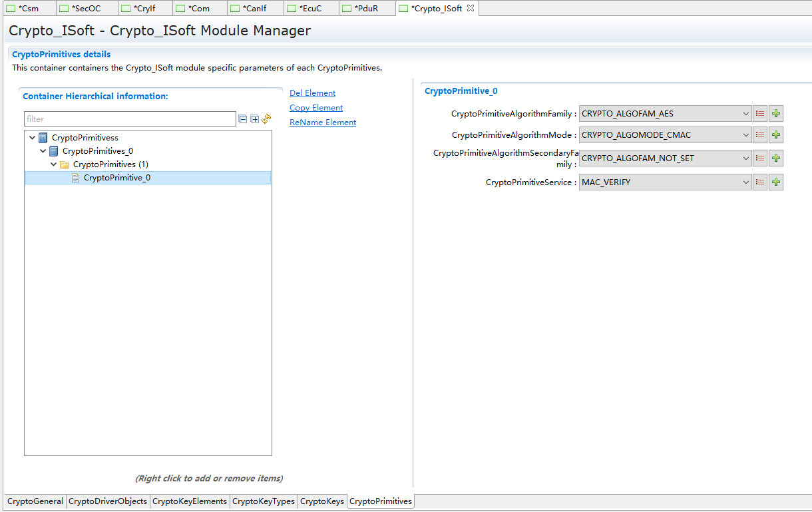The width and height of the screenshot is (812, 512).
Task: Switch to the SecOC editor tab
Action: (x=85, y=9)
